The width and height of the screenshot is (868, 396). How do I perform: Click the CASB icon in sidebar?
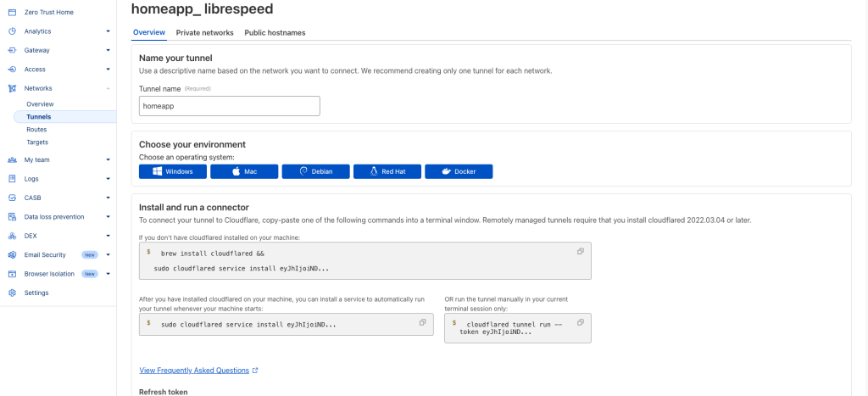tap(12, 198)
